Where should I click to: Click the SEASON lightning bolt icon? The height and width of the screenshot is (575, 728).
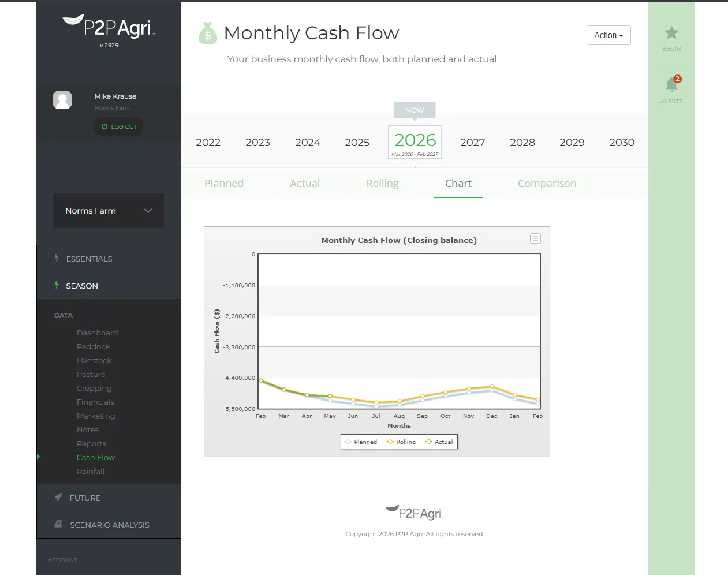(56, 285)
